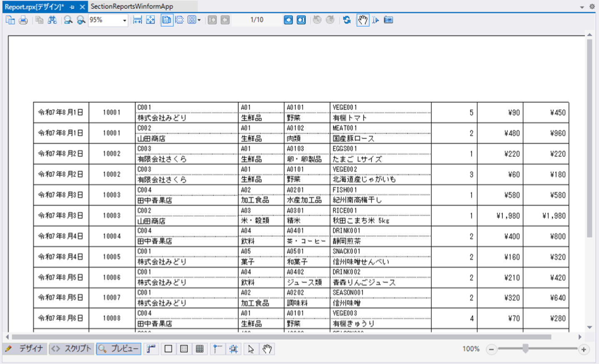Viewport: 599px width, 364px height.
Task: Refresh the report preview
Action: [347, 20]
